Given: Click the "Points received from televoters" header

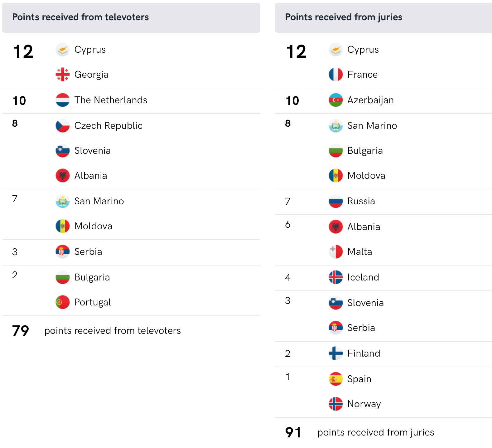Looking at the screenshot, I should point(80,17).
